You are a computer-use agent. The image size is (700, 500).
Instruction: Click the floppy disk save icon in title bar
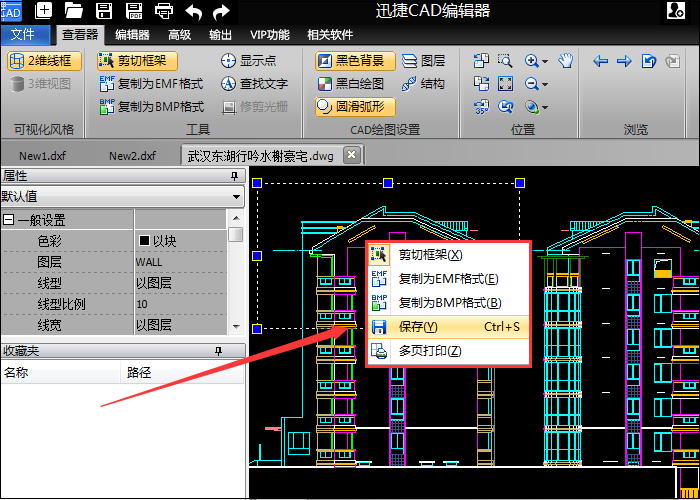pyautogui.click(x=104, y=11)
